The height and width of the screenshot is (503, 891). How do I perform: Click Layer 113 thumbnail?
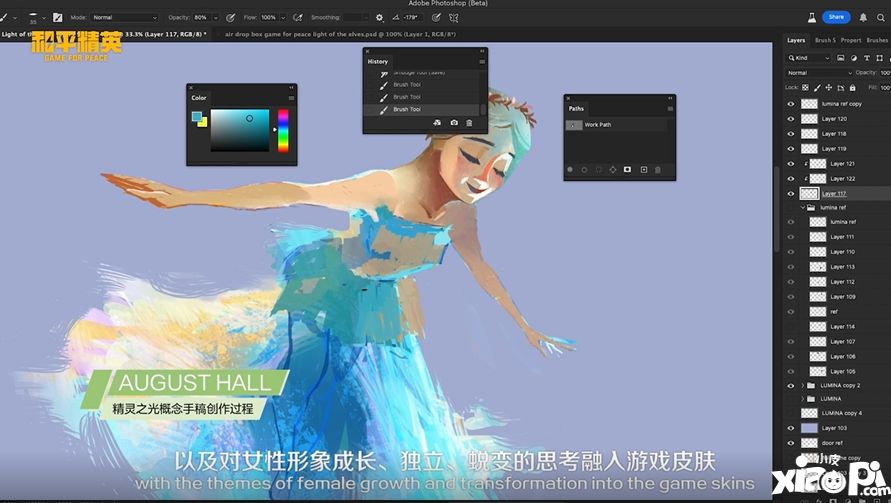click(x=818, y=267)
